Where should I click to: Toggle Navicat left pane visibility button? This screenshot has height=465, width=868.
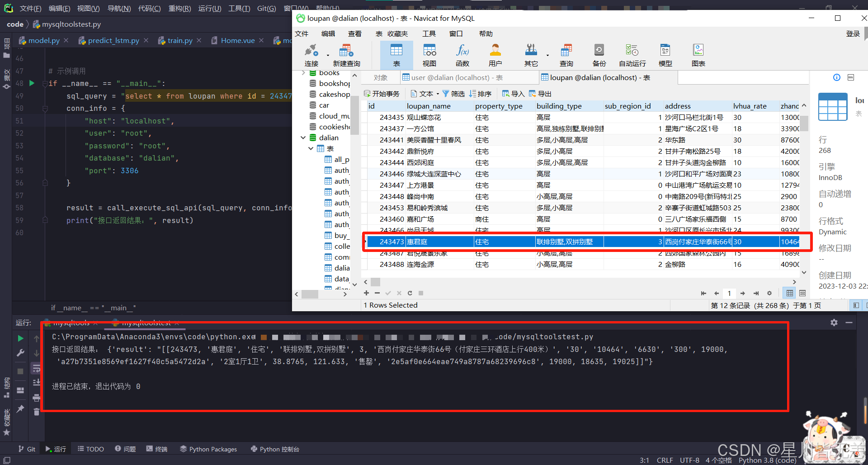pos(856,305)
